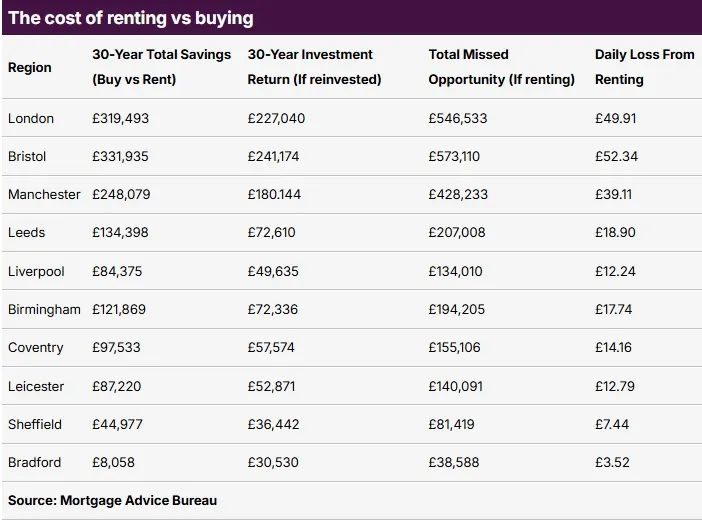Screen dimensions: 702x521
Task: Select the Source: Mortgage Advice Bureau text
Action: click(112, 500)
